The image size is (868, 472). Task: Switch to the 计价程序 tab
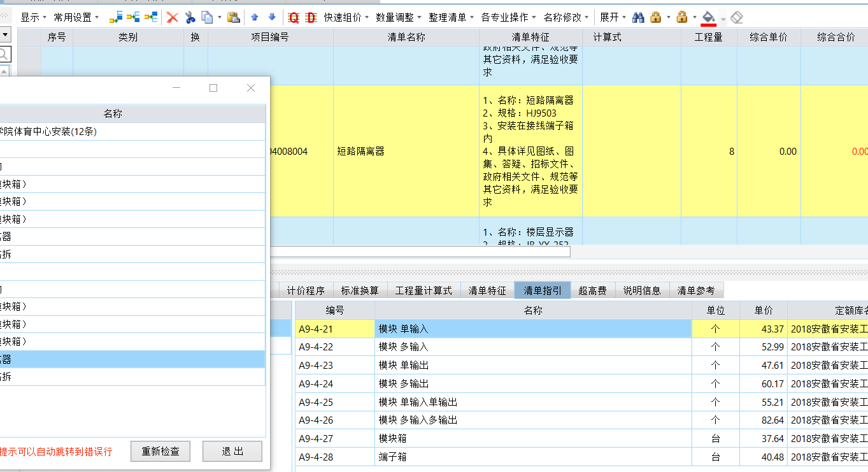pos(305,290)
